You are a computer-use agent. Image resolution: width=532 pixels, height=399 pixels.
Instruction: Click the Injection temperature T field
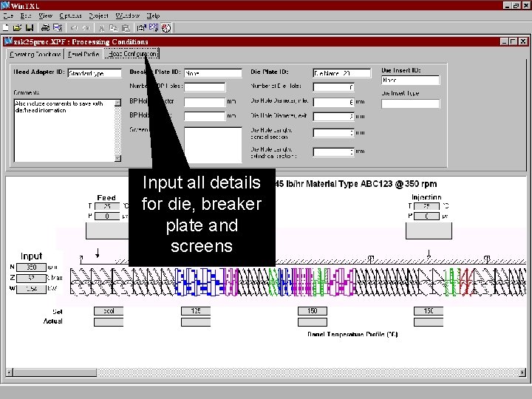(427, 206)
